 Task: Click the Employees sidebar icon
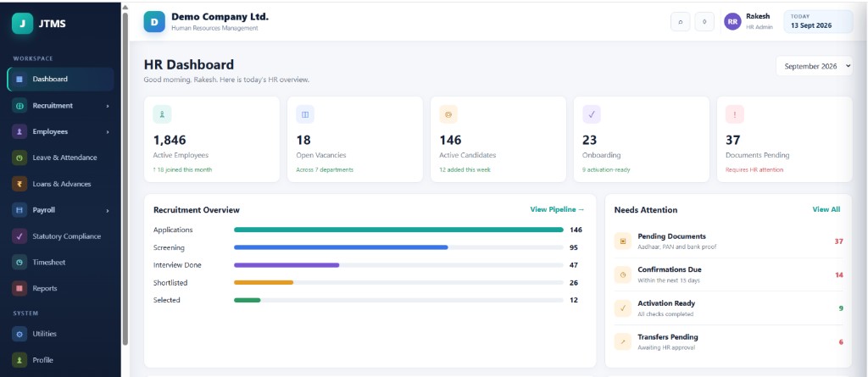[19, 132]
